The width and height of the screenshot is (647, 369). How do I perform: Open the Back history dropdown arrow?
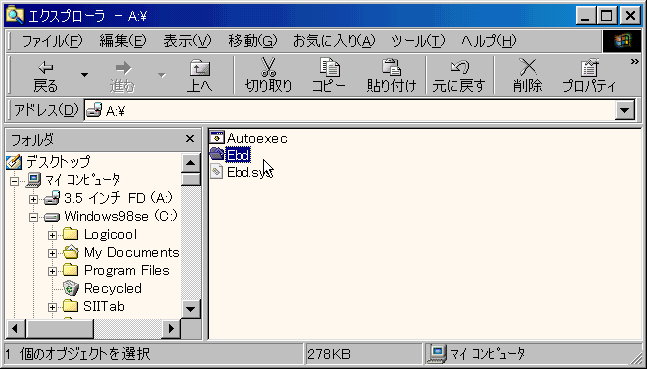click(x=84, y=75)
